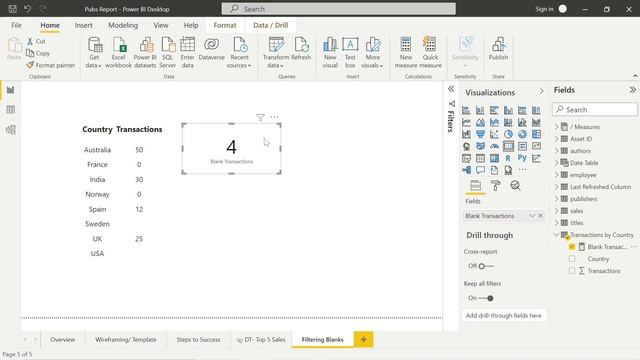Click the Enter data icon
This screenshot has width=640, height=360.
[187, 45]
